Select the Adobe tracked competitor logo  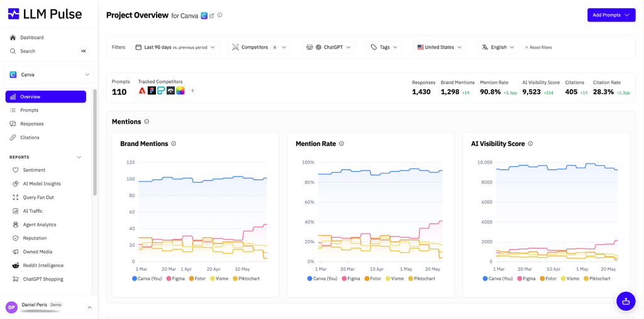142,91
